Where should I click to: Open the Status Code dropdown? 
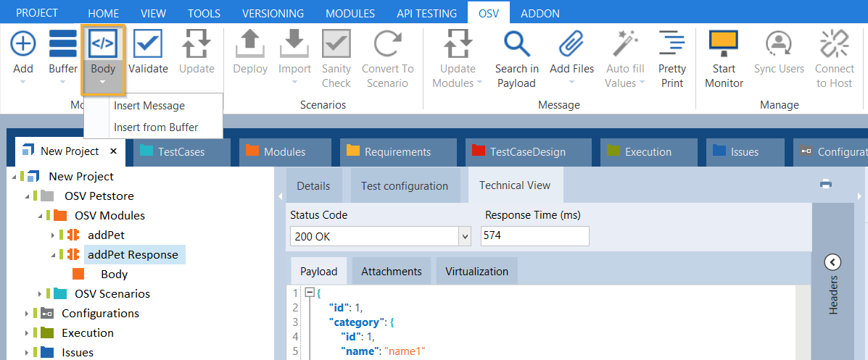tap(464, 236)
